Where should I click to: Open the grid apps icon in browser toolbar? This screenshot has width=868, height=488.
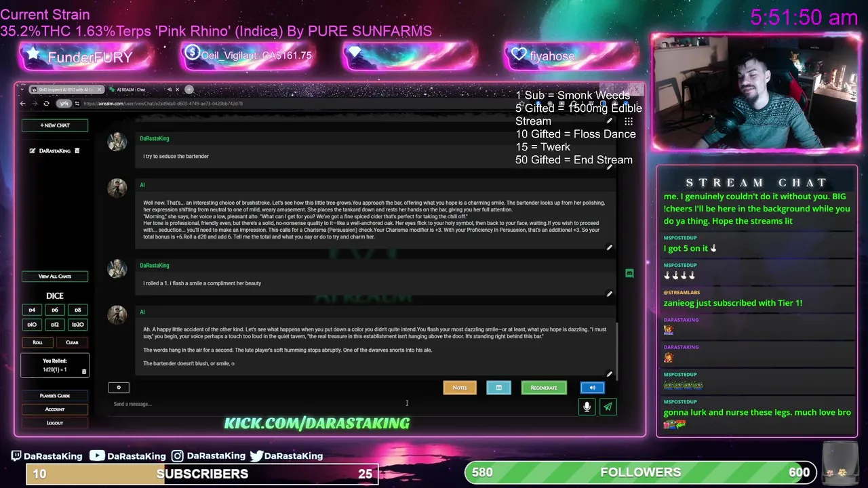[x=629, y=121]
